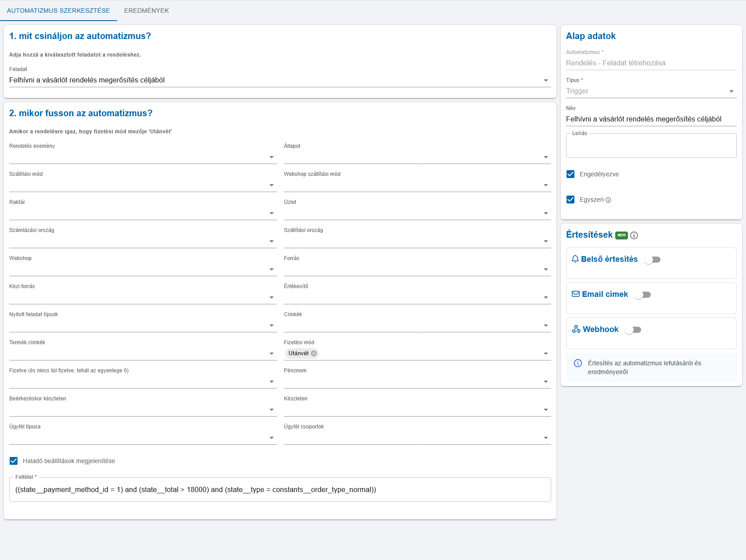746x560 pixels.
Task: Open the Fizetve (egyenlege 0) dropdown
Action: click(143, 382)
